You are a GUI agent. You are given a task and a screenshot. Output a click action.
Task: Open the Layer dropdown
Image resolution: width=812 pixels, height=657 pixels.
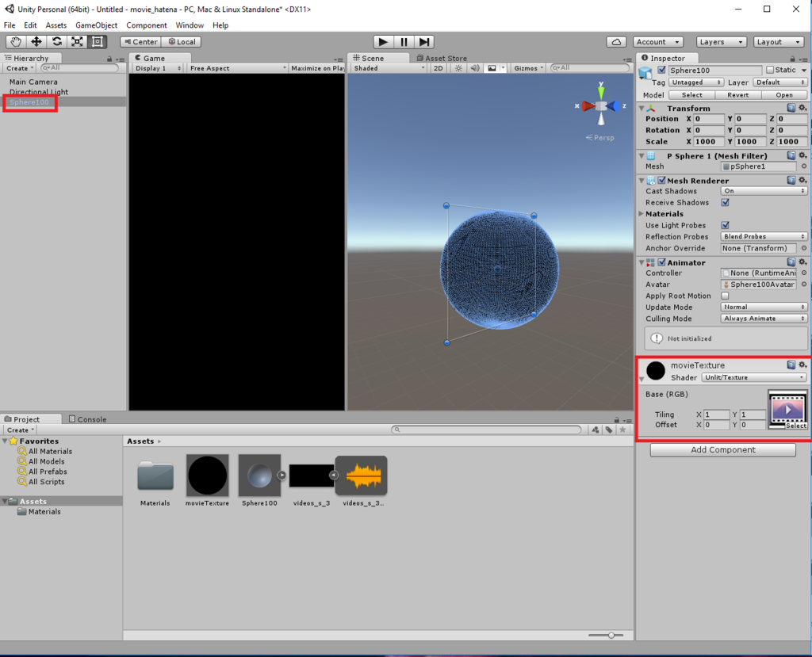click(x=780, y=82)
